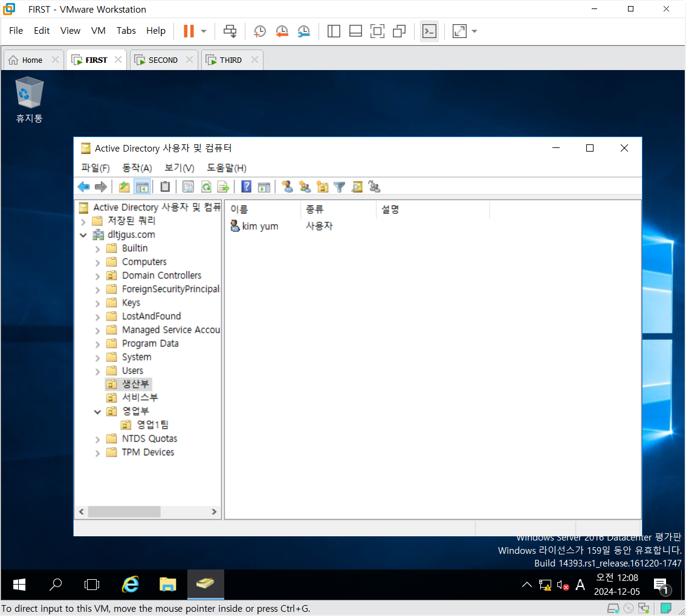Go up one level in AD console

[x=125, y=187]
